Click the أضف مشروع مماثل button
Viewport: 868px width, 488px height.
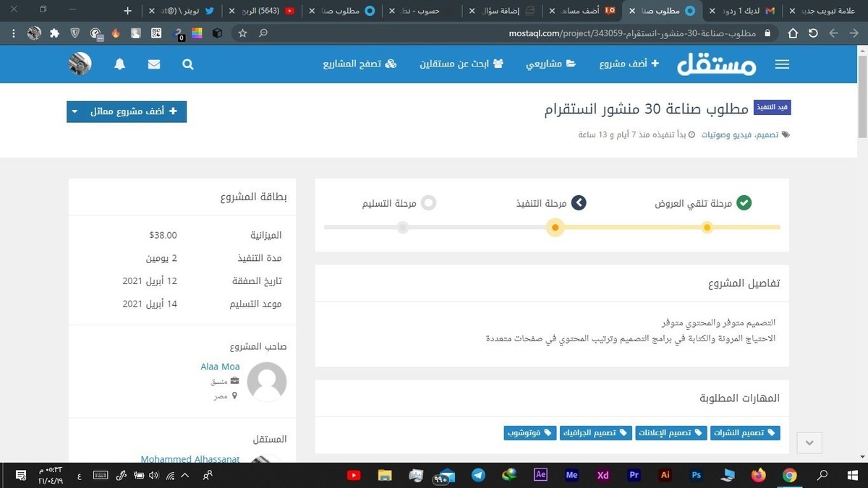135,111
